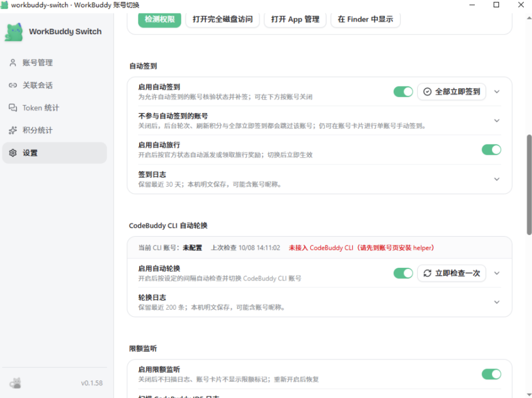Click 打开完全磁盘访问
Image resolution: width=532 pixels, height=398 pixels.
tap(222, 19)
